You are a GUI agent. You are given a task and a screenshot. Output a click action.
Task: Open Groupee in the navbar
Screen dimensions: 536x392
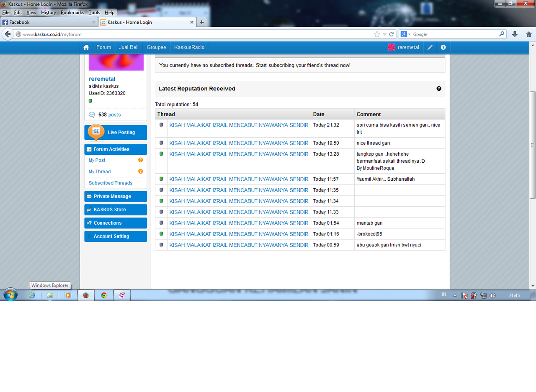[156, 47]
